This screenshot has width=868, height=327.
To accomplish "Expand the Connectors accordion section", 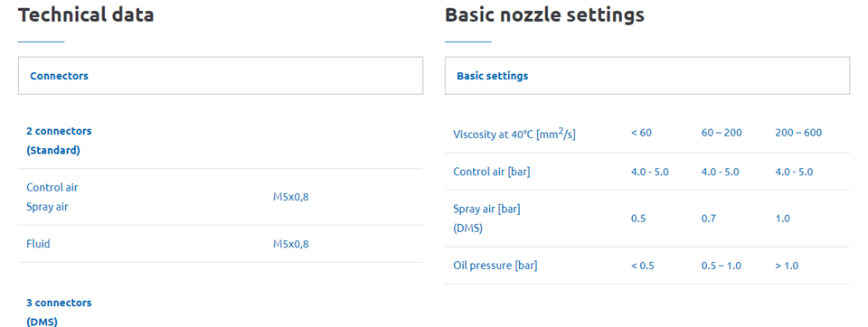I will [221, 75].
